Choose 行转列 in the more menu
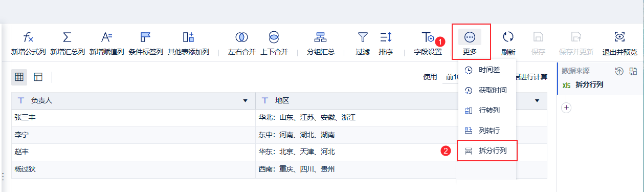 tap(487, 110)
